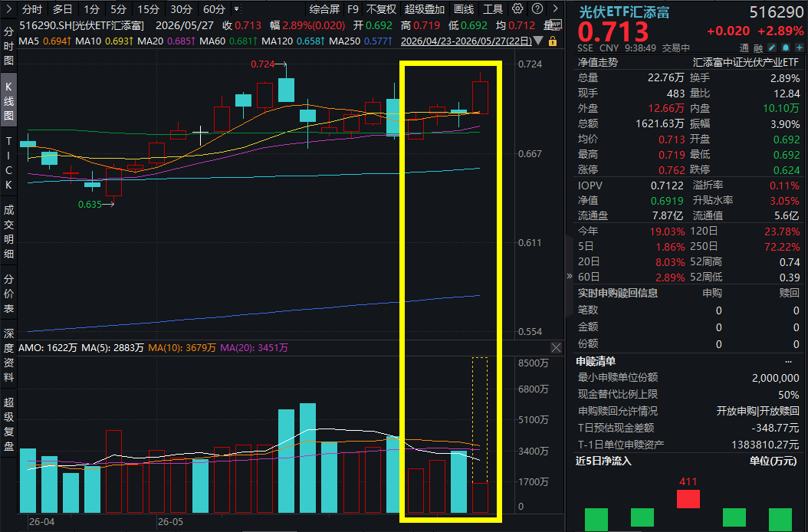Viewport: 808px width, 532px height.
Task: Click the 516290.SH stock title text
Action: [x=82, y=25]
